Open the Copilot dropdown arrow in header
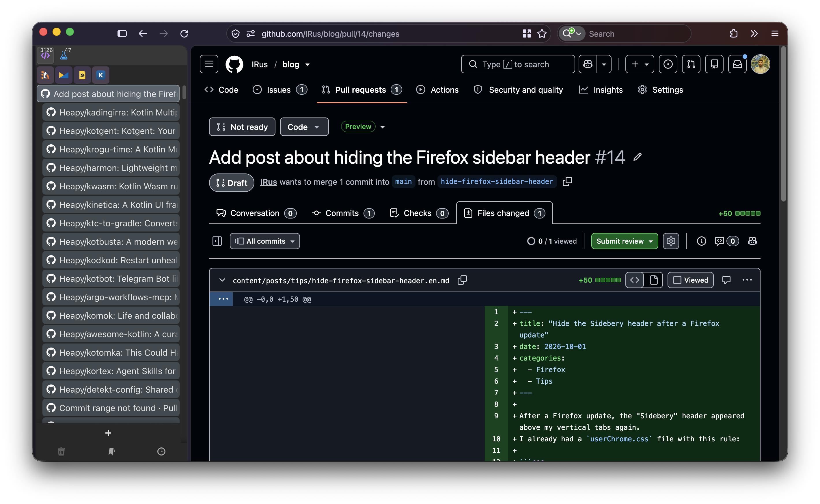The width and height of the screenshot is (820, 504). (x=604, y=64)
